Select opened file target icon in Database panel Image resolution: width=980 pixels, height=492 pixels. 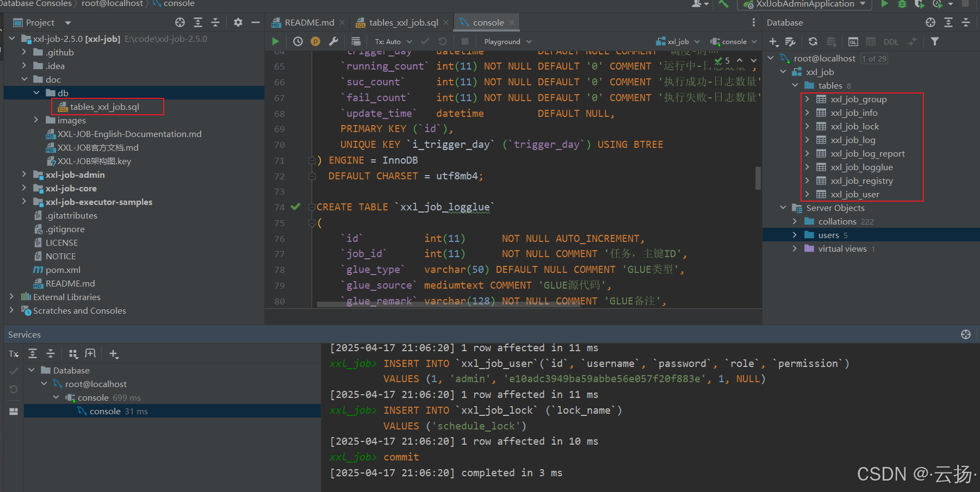click(931, 22)
